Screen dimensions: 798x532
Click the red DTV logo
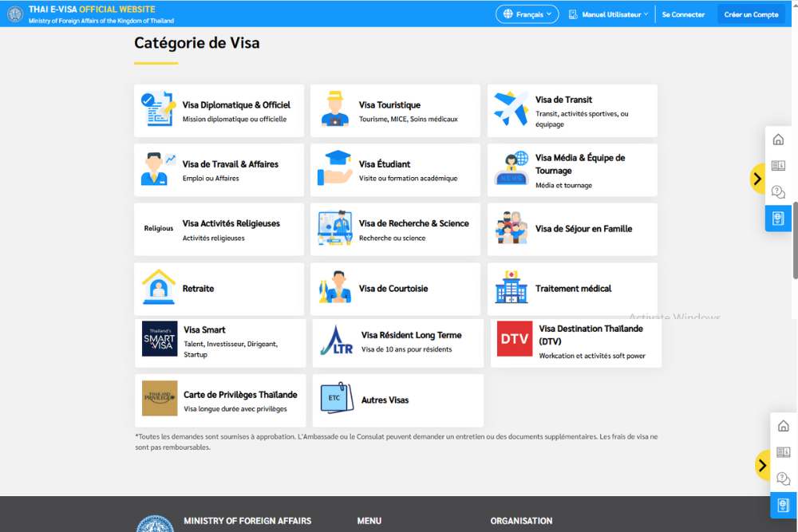pos(515,339)
